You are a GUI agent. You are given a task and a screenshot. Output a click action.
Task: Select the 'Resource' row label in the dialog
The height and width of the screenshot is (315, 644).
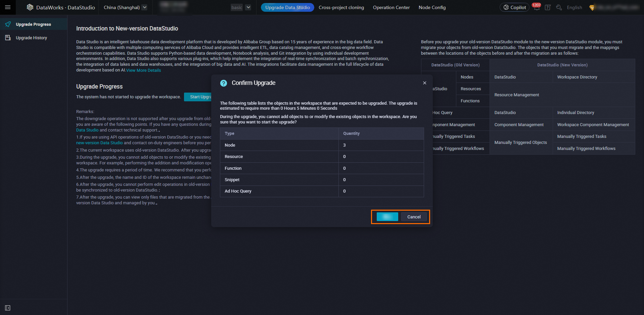coord(234,157)
